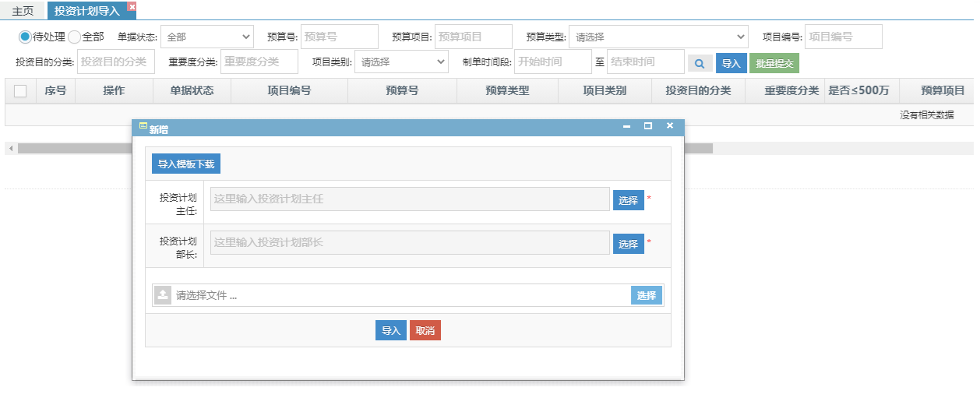Viewport: 980px width, 405px height.
Task: Click the 导入模板下载 button
Action: click(186, 164)
